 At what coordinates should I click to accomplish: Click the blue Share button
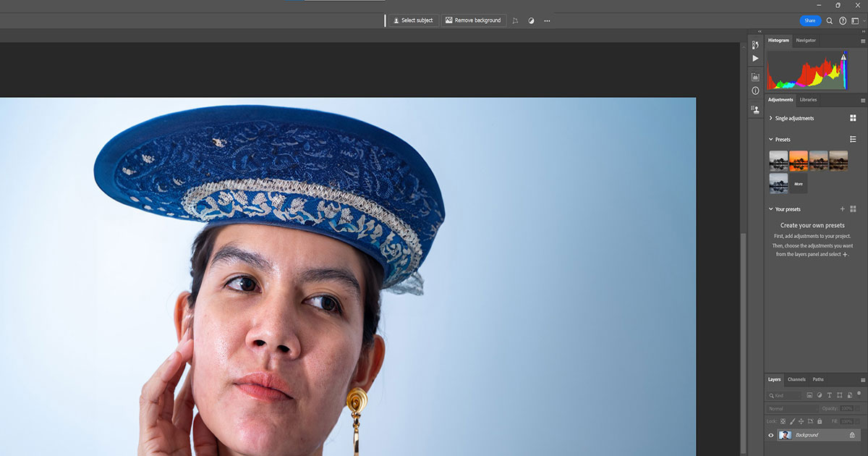point(809,20)
